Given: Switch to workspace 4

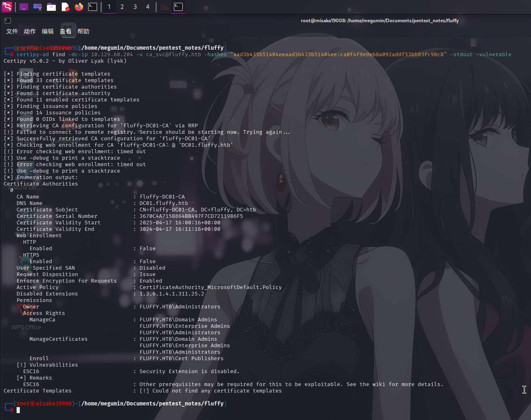Looking at the screenshot, I should coord(148,7).
